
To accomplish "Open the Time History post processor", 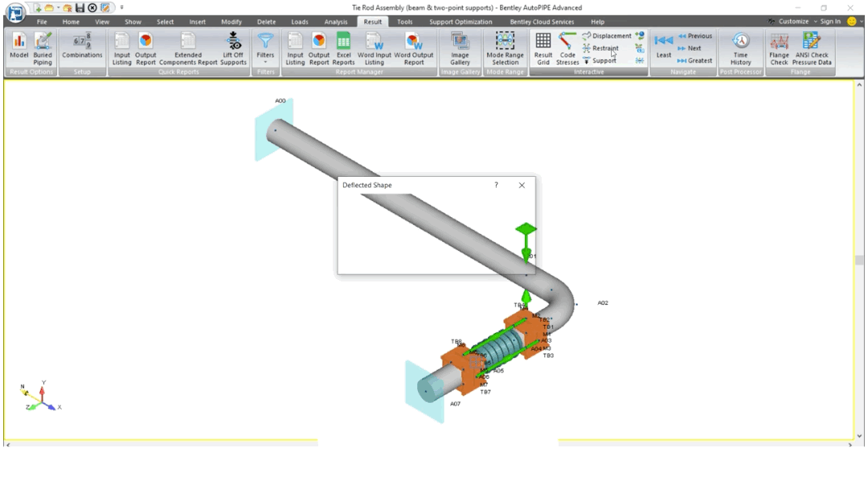I will pyautogui.click(x=740, y=48).
